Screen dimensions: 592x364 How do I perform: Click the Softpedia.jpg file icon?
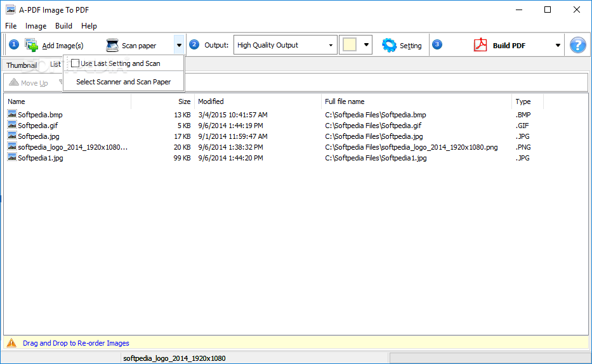point(12,136)
